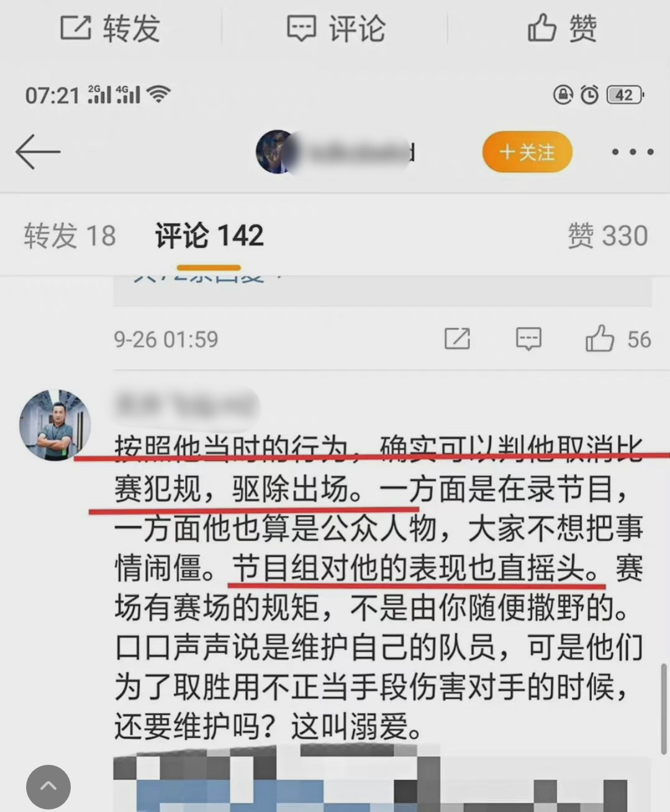Open the three-dot more options menu
670x812 pixels.
(632, 152)
